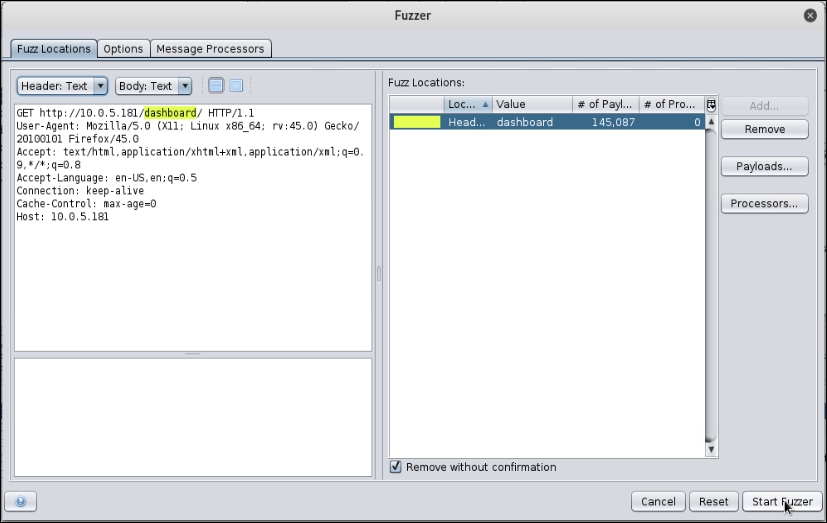Open the Message Processors tab
The image size is (827, 523).
coord(210,49)
